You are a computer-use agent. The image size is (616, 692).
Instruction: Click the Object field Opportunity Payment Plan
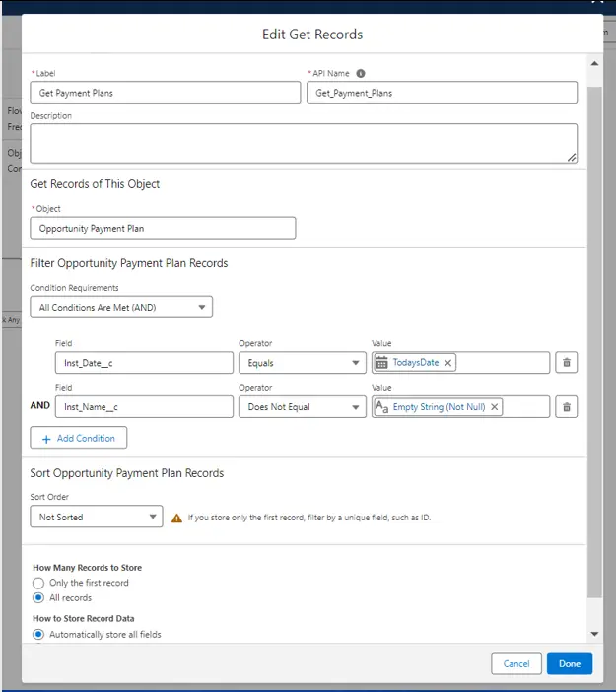click(x=163, y=228)
